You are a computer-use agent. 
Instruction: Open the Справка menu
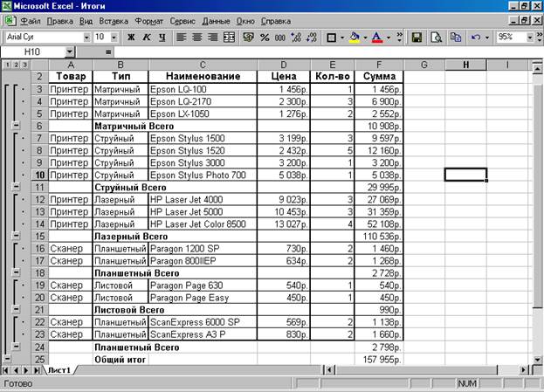point(276,21)
